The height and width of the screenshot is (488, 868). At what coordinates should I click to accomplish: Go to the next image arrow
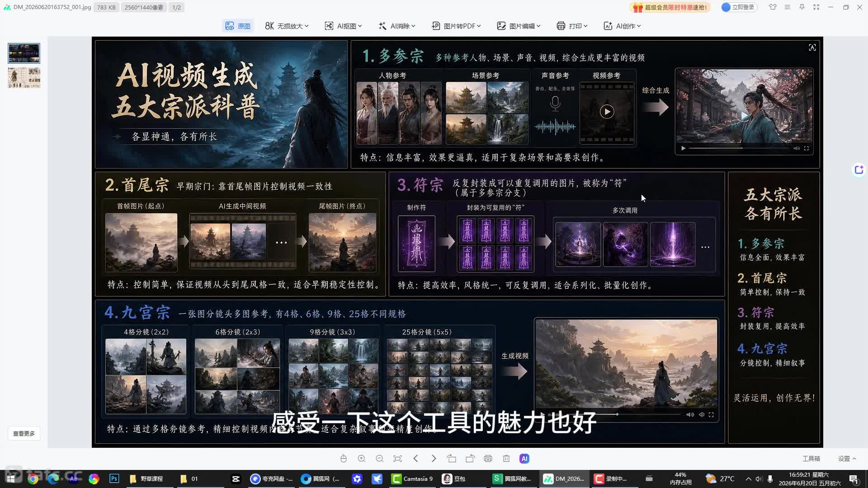(434, 459)
